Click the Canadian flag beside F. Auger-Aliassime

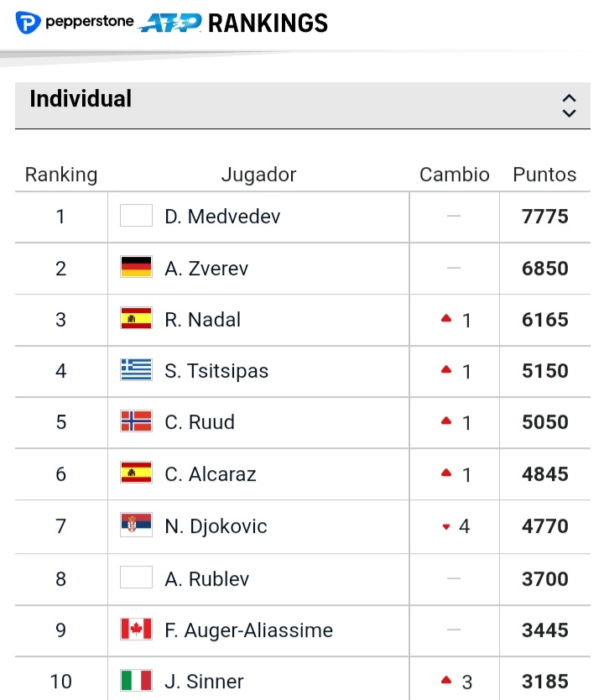tap(136, 629)
